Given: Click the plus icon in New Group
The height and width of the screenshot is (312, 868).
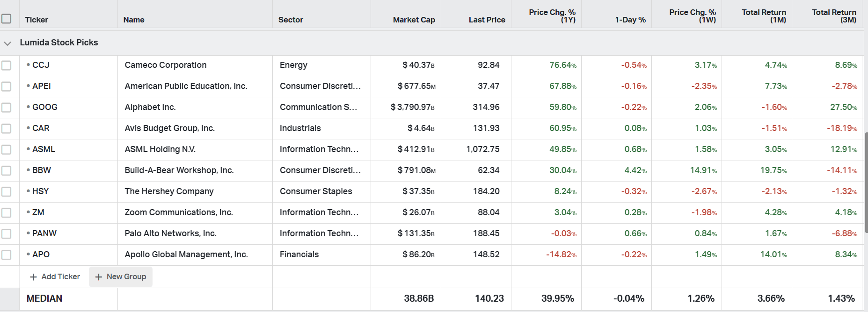Looking at the screenshot, I should pos(99,277).
